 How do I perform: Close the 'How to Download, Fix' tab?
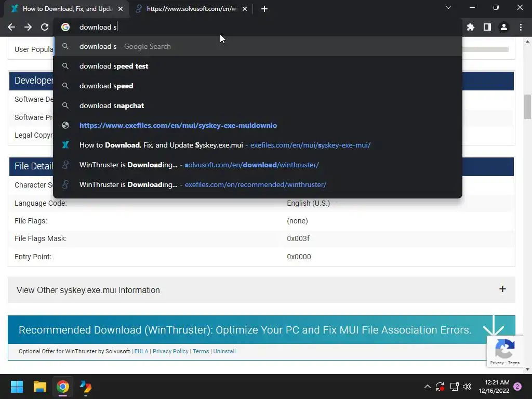(121, 9)
